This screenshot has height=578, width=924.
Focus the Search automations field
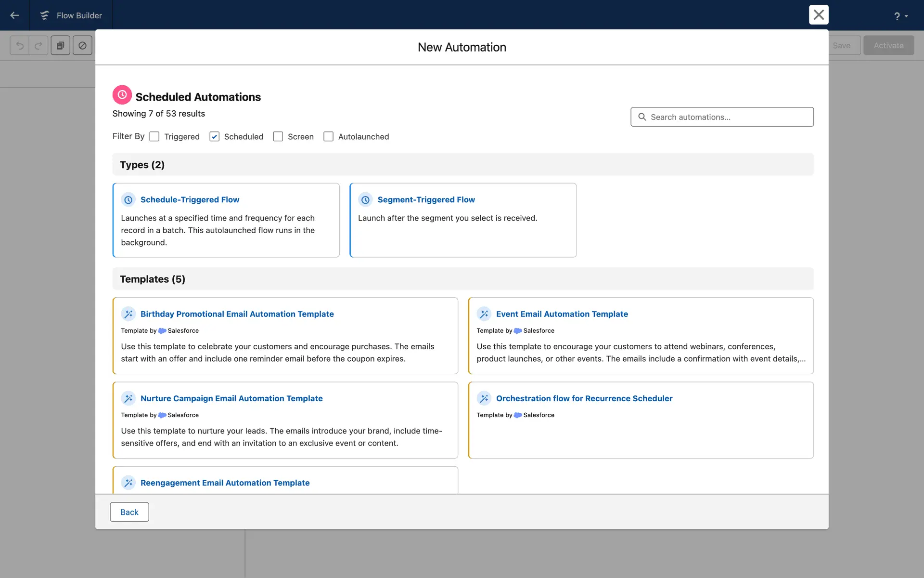(x=722, y=117)
